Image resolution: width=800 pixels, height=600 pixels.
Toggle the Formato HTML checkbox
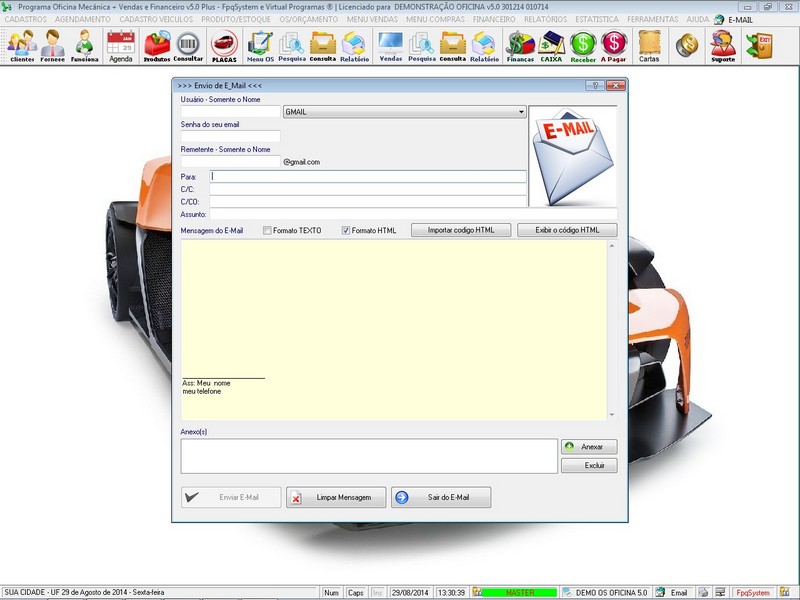pyautogui.click(x=345, y=231)
